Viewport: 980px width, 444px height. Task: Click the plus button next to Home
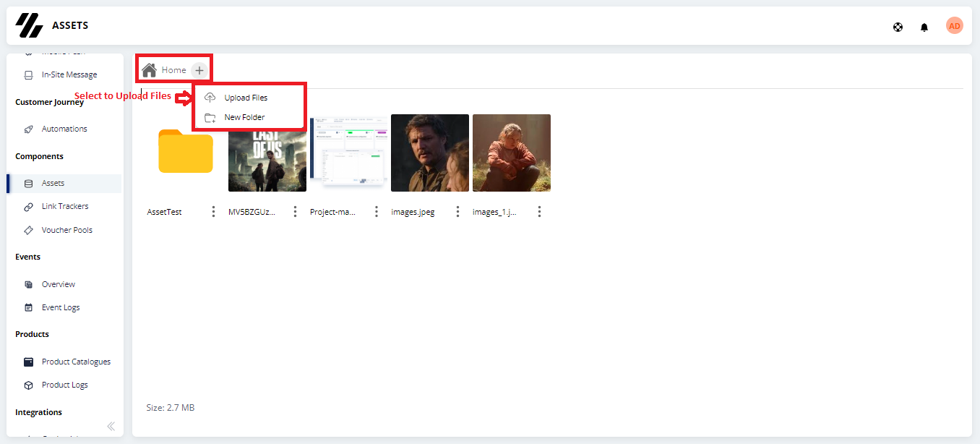199,70
